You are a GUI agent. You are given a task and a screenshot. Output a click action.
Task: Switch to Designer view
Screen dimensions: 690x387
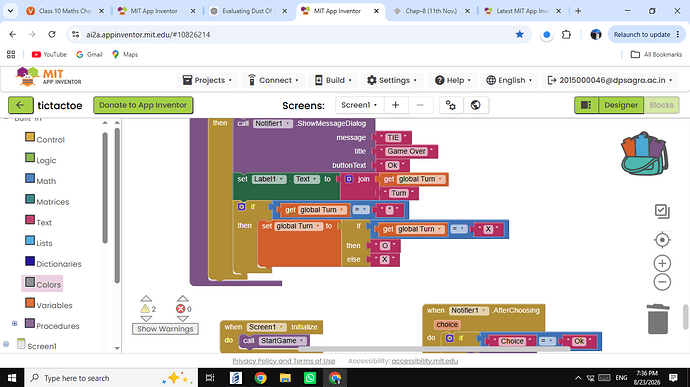click(621, 105)
